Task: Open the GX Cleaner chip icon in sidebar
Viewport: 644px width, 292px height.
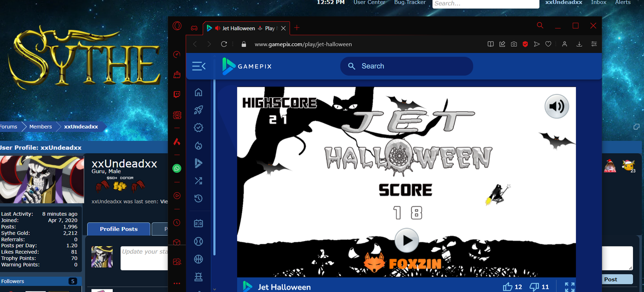Action: (177, 115)
